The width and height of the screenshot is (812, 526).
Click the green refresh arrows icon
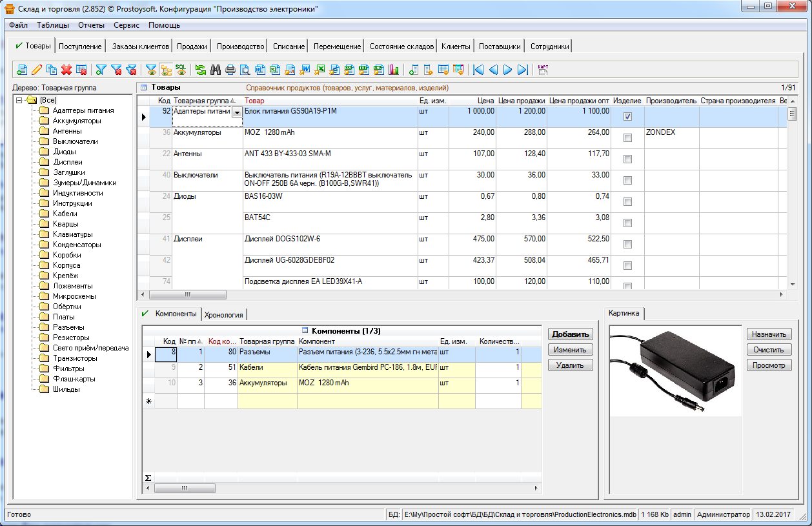tap(201, 70)
